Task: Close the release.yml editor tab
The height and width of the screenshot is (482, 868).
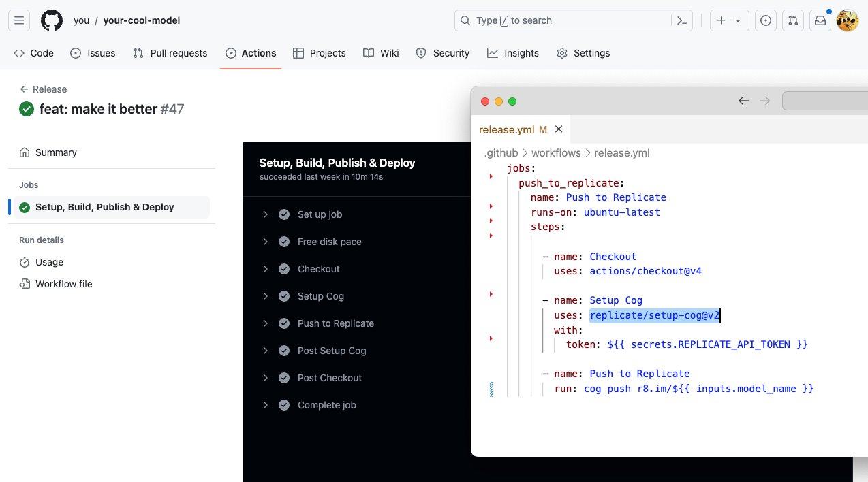Action: pos(559,129)
